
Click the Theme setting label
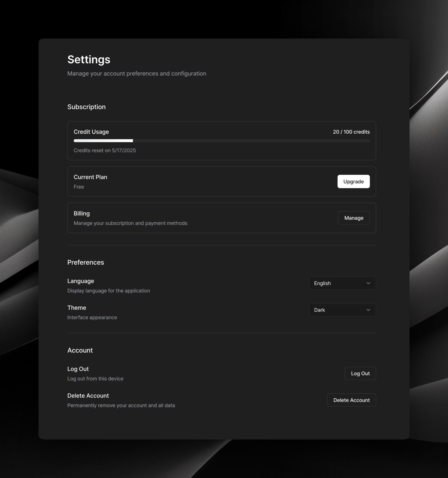tap(76, 308)
